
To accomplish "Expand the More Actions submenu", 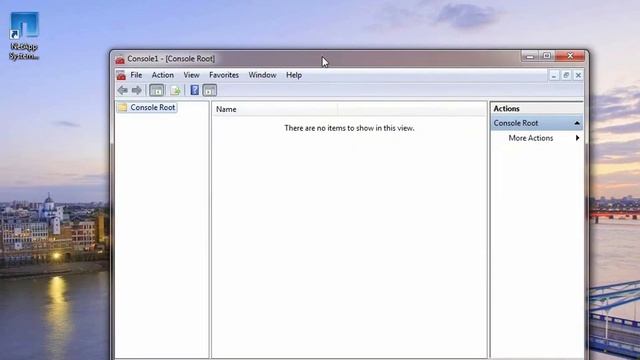I will coord(537,138).
